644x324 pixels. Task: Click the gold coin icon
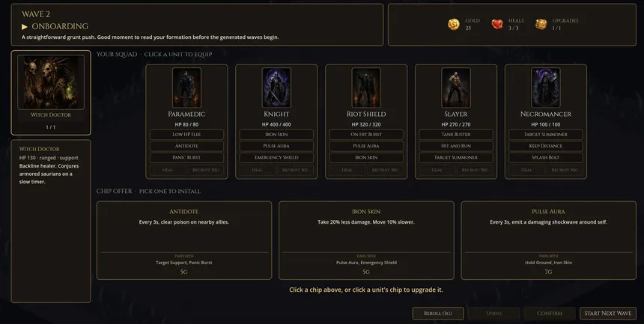454,25
